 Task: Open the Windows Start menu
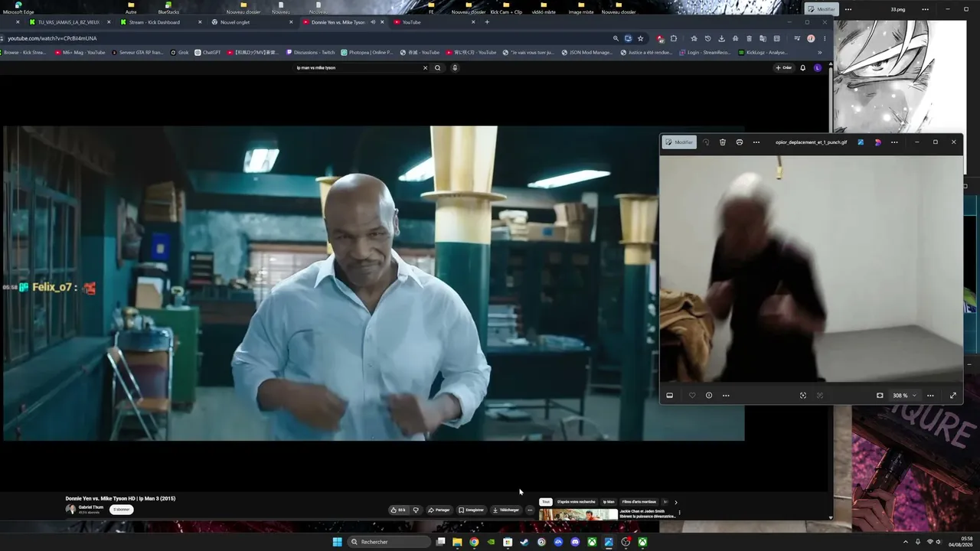tap(338, 542)
